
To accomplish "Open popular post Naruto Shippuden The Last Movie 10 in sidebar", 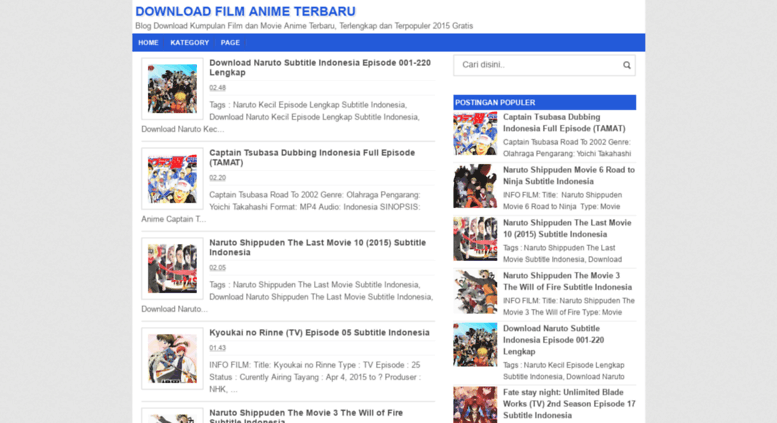I will (x=567, y=228).
